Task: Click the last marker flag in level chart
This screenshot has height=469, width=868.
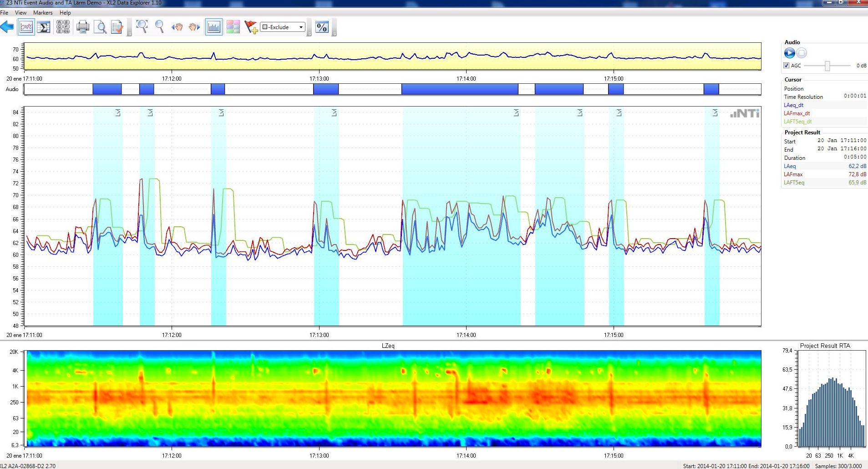Action: click(x=715, y=112)
